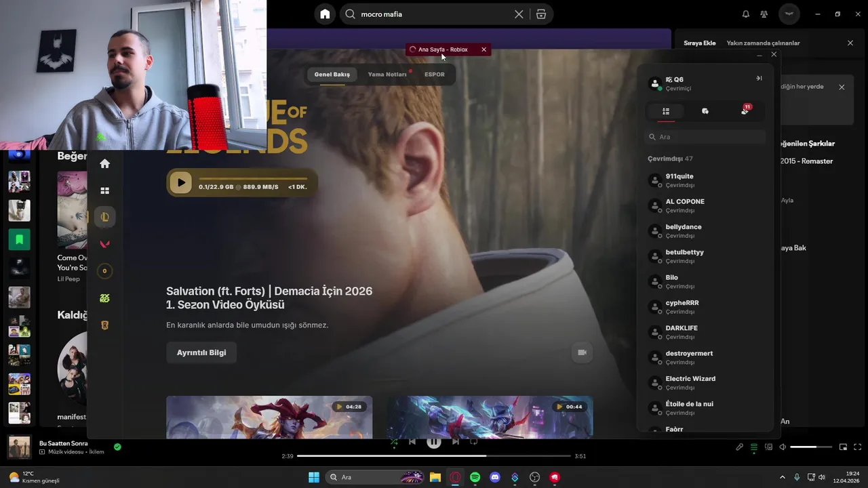Close the Spotify queue side panel
The width and height of the screenshot is (868, 488).
[850, 43]
